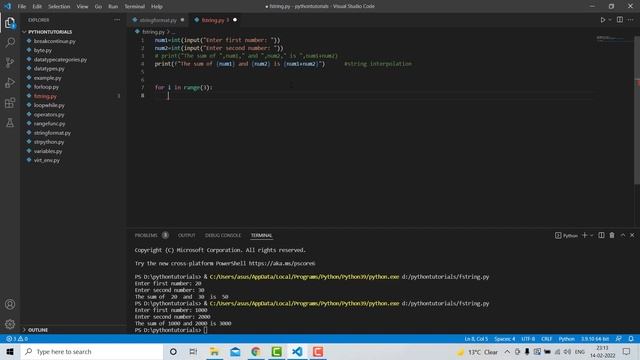
Task: Open the Extensions view
Action: [x=10, y=102]
